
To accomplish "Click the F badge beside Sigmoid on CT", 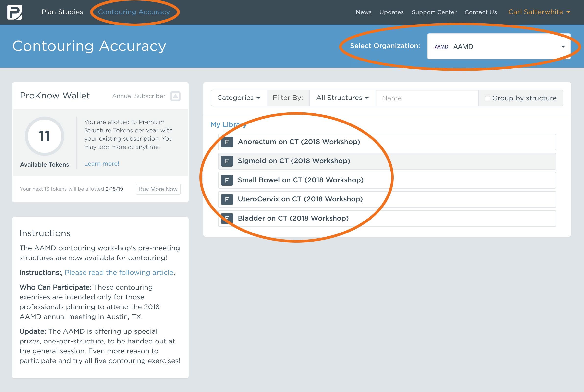I will 227,161.
